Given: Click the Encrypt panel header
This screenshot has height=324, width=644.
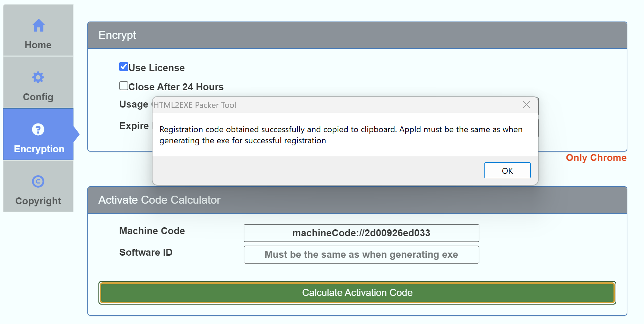Looking at the screenshot, I should coord(118,35).
